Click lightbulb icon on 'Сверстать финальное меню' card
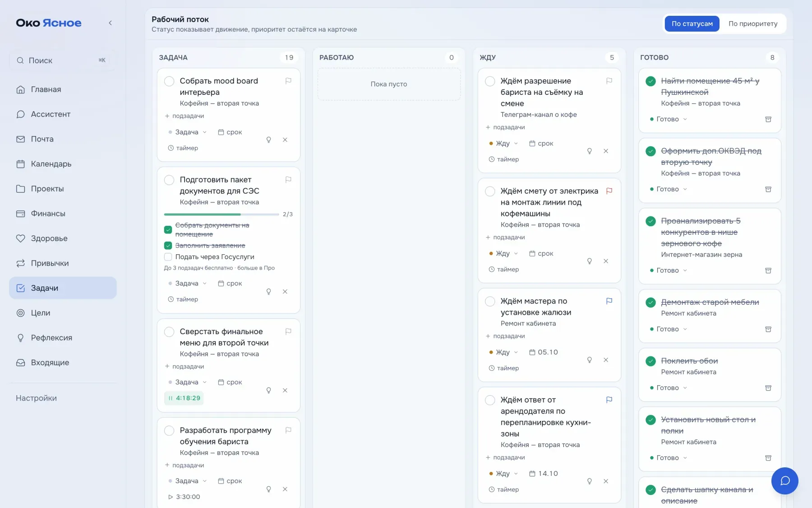 tap(268, 391)
